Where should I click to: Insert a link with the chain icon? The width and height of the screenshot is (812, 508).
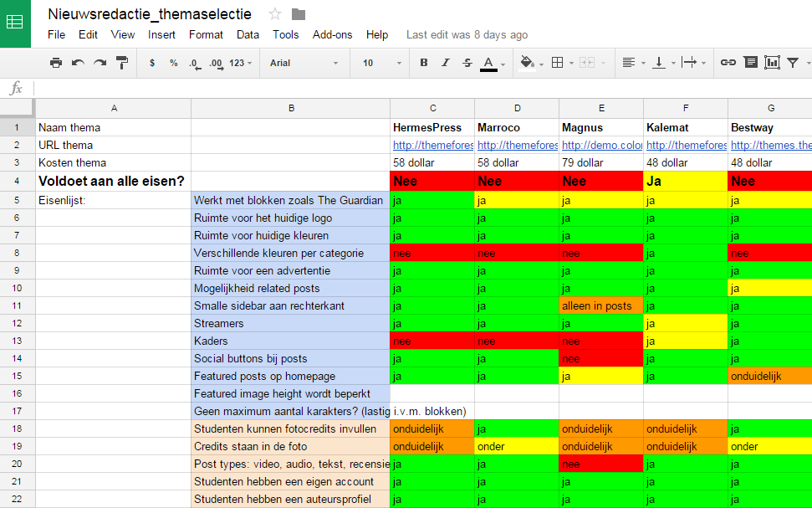pyautogui.click(x=728, y=63)
